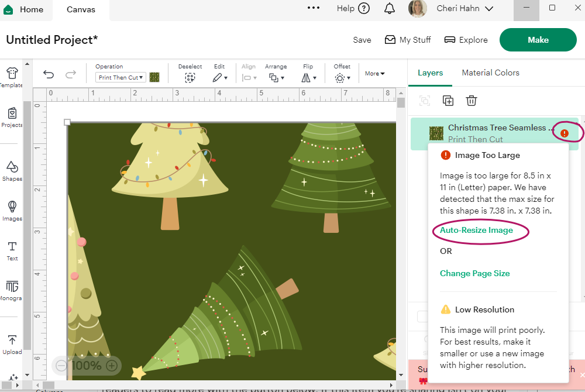Select the Text tool

click(12, 250)
